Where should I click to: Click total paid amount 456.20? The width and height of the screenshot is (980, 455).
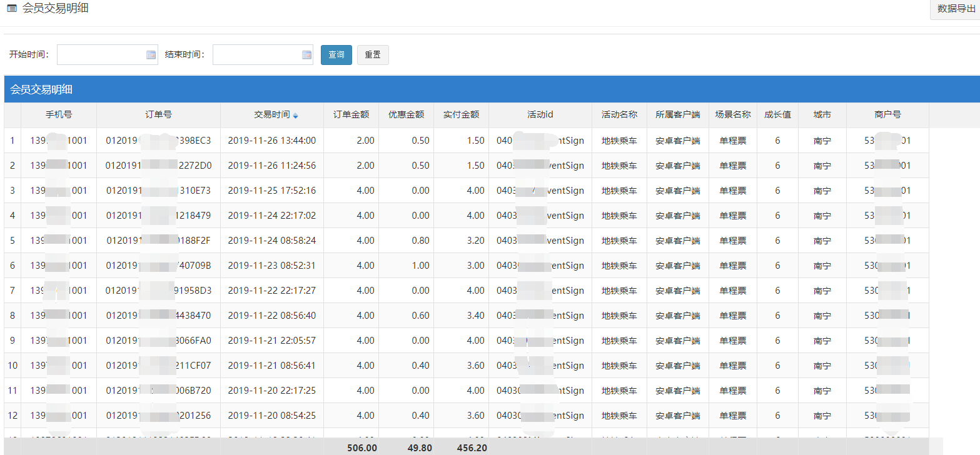[x=472, y=447]
